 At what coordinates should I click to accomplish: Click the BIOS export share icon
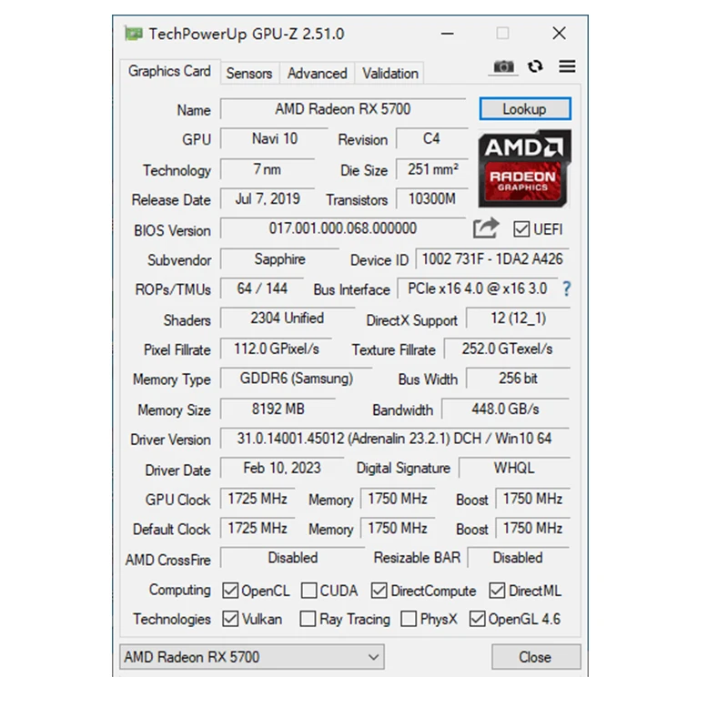tap(486, 228)
